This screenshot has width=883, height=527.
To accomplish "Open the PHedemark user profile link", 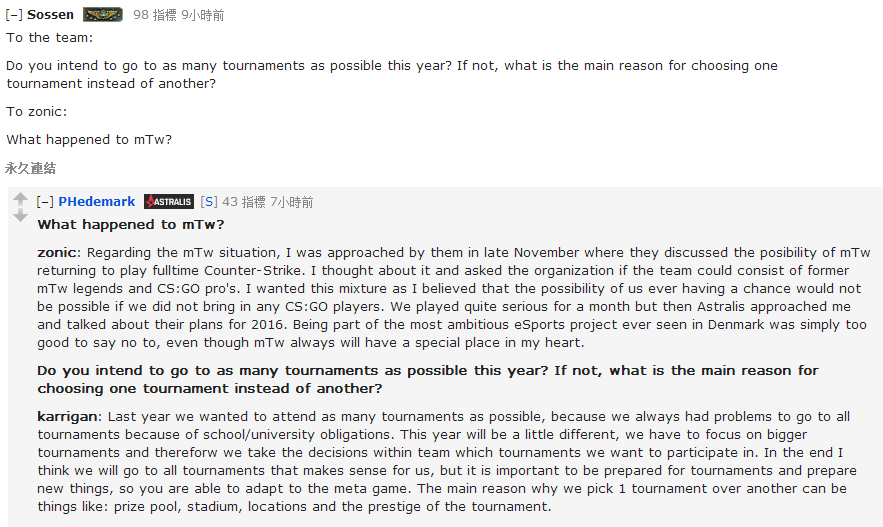I will pyautogui.click(x=97, y=202).
